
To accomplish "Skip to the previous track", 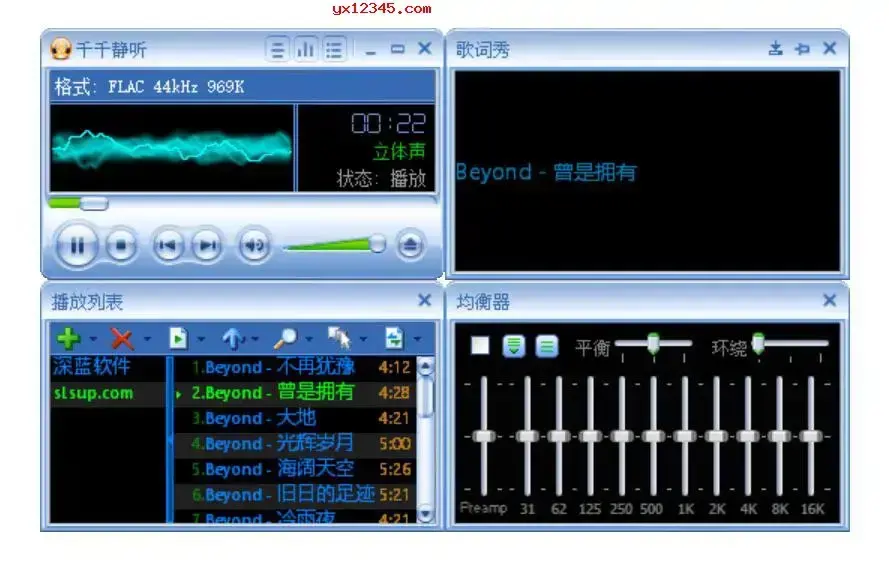I will pyautogui.click(x=168, y=245).
